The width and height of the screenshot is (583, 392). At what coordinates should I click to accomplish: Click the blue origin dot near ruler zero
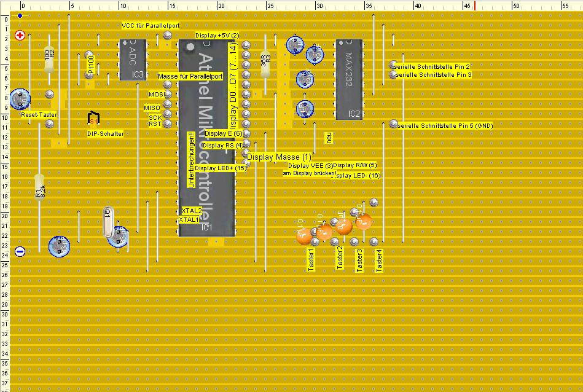coord(20,15)
